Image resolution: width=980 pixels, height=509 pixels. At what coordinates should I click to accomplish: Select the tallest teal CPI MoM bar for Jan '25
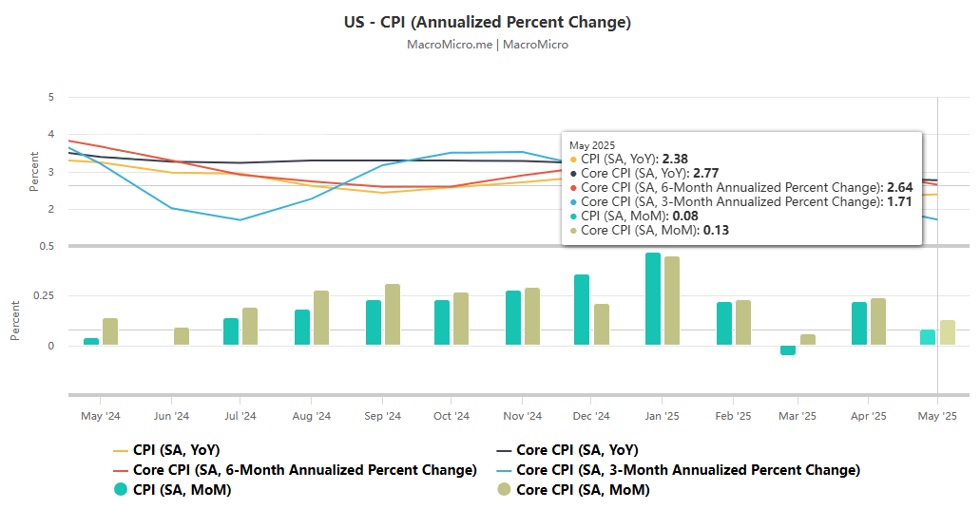click(653, 298)
